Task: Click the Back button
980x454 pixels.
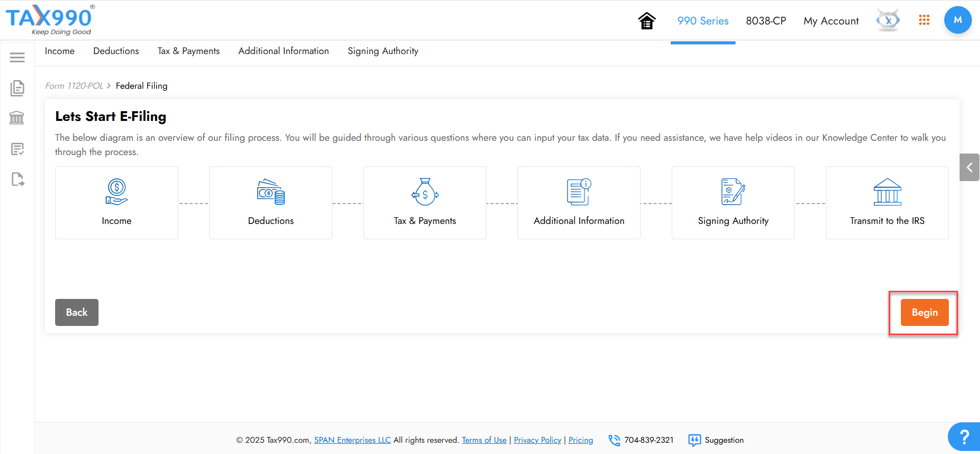Action: [x=77, y=312]
